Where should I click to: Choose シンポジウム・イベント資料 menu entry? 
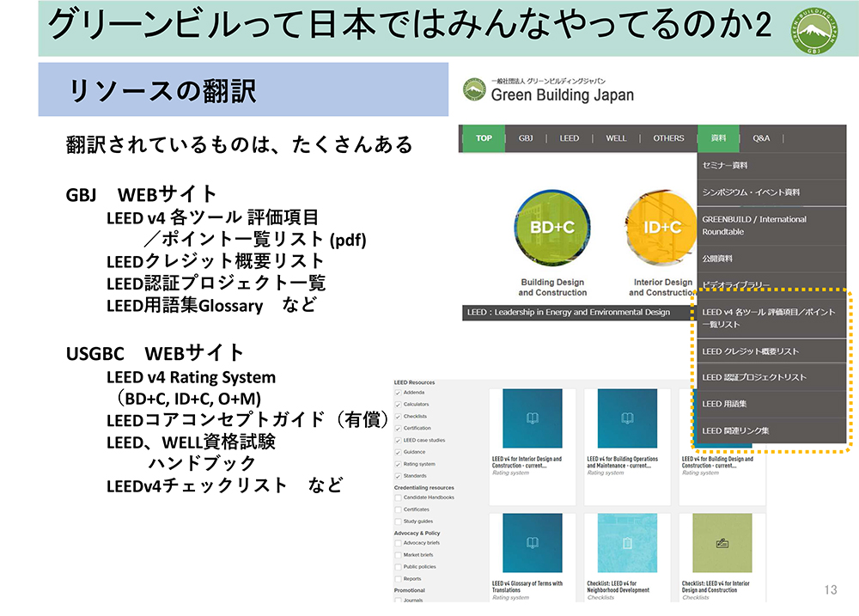click(771, 192)
